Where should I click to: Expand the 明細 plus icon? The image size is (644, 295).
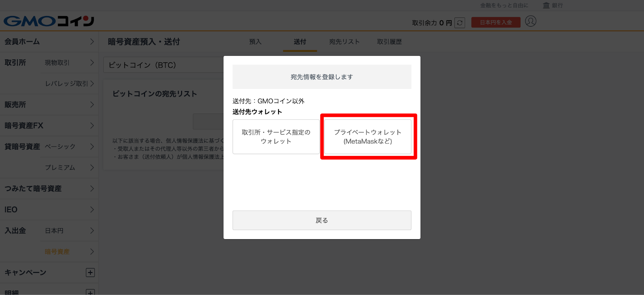click(90, 292)
